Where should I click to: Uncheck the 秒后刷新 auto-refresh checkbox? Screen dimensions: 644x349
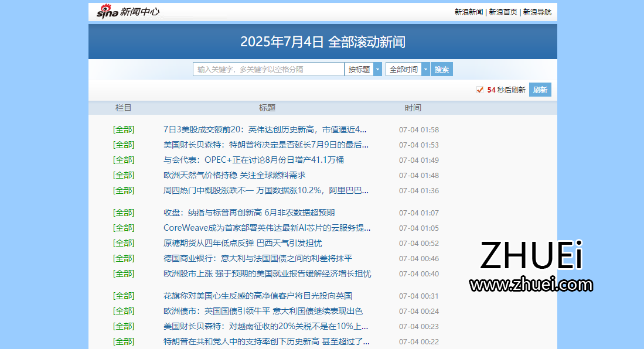tap(479, 89)
